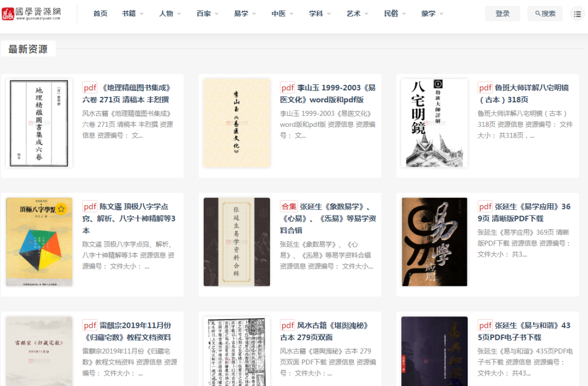Click the 合集 tag on 张延生 象数易学
The height and width of the screenshot is (386, 588).
coord(289,207)
